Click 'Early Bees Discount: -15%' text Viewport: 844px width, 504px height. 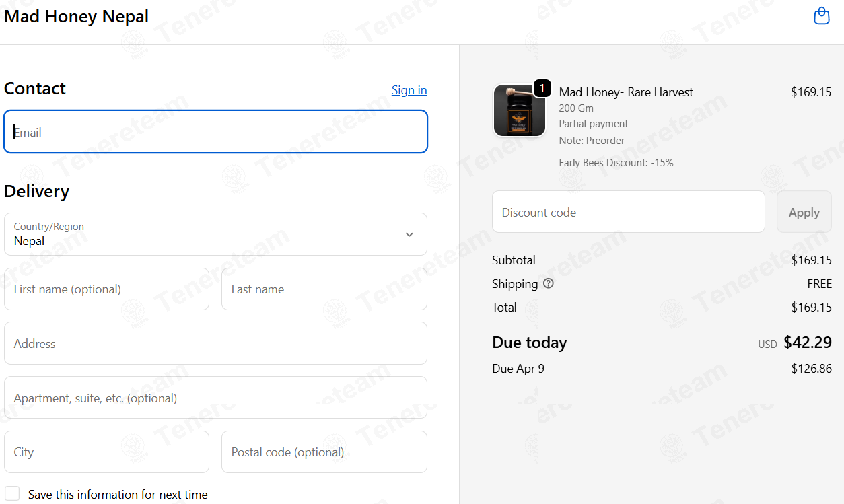tap(616, 163)
